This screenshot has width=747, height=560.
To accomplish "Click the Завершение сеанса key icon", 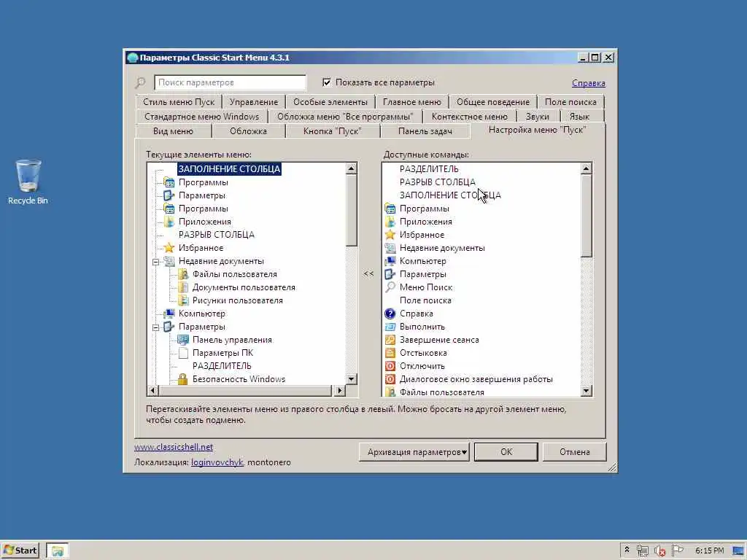I will pos(390,340).
